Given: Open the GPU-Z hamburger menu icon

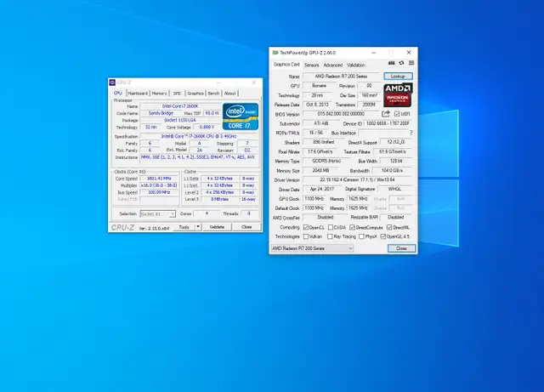Looking at the screenshot, I should pos(411,63).
